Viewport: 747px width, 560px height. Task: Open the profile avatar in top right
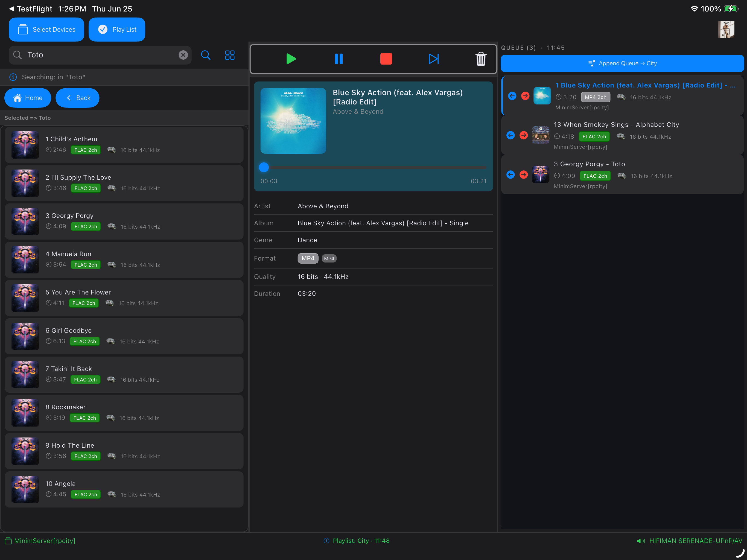726,29
